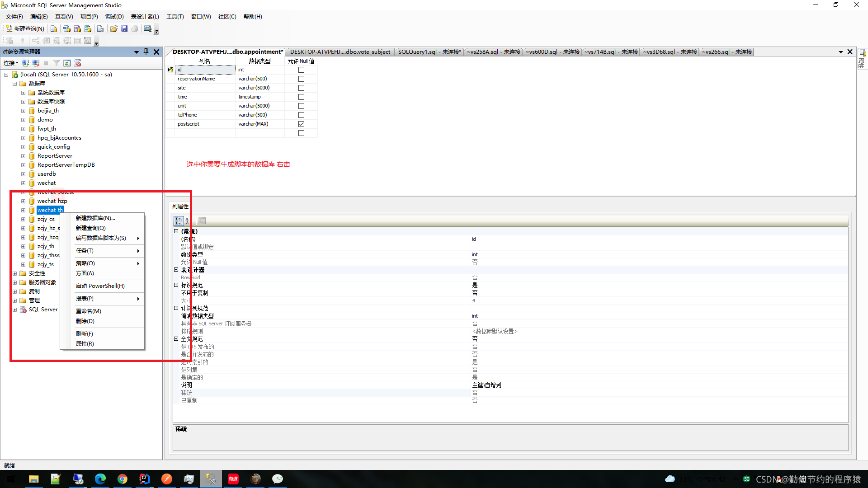This screenshot has width=868, height=488.
Task: Click the 新建查询(N) toolbar button
Action: pos(25,29)
